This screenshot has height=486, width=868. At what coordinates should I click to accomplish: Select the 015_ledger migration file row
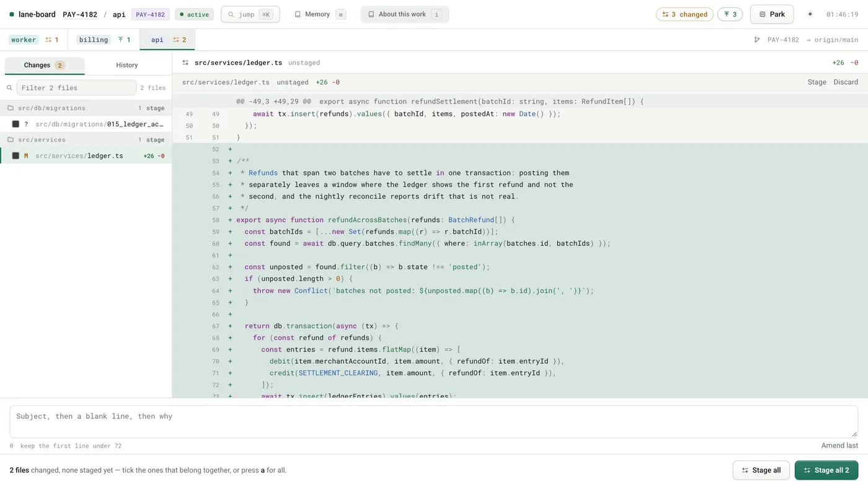86,124
